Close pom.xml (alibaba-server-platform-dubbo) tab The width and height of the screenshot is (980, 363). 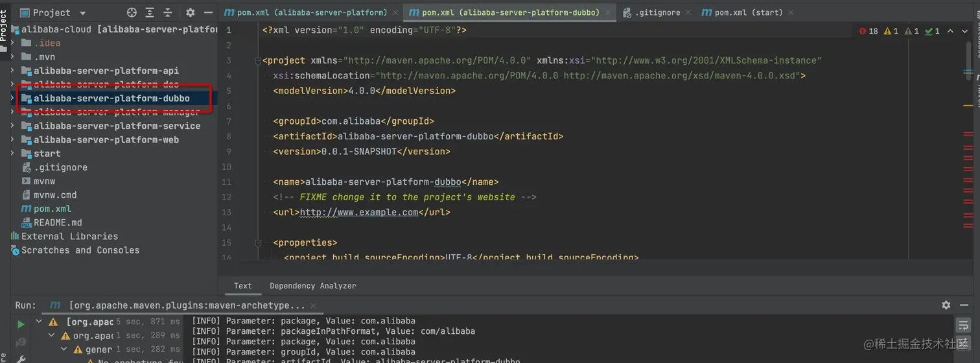click(x=608, y=13)
